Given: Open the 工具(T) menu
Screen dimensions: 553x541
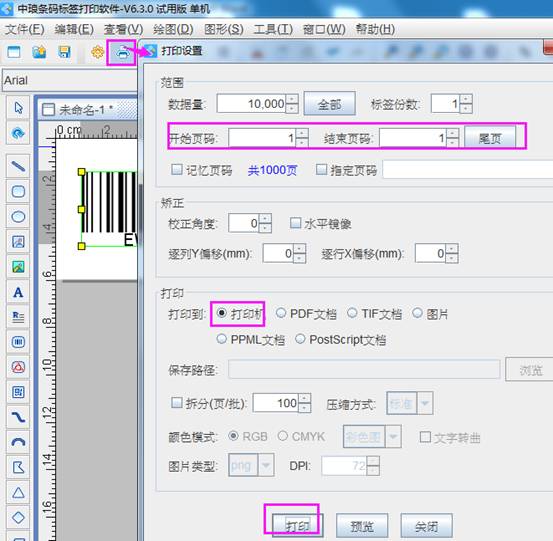Looking at the screenshot, I should tap(273, 29).
